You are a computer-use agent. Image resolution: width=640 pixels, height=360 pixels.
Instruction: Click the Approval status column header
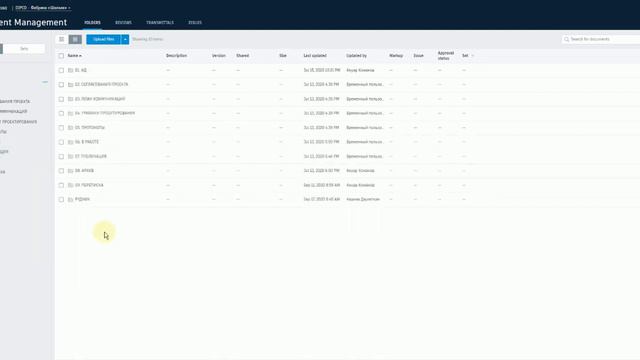click(446, 56)
